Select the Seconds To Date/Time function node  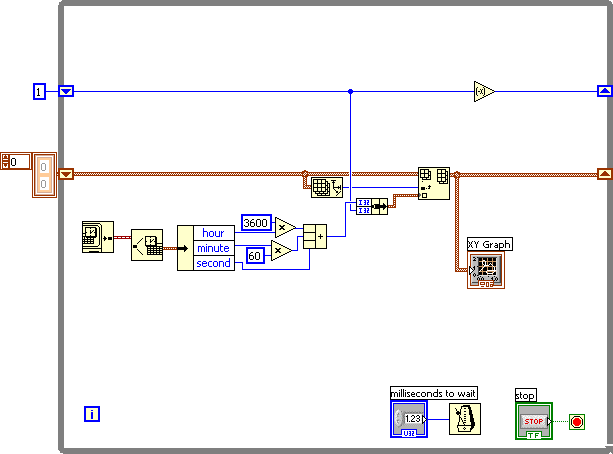click(x=147, y=245)
